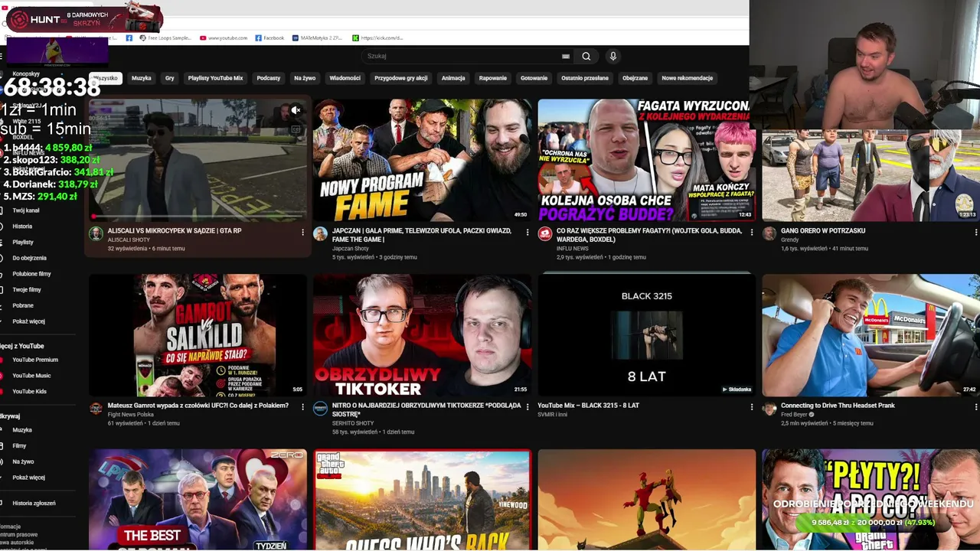
Task: Open Playlisty in the sidebar
Action: click(23, 242)
